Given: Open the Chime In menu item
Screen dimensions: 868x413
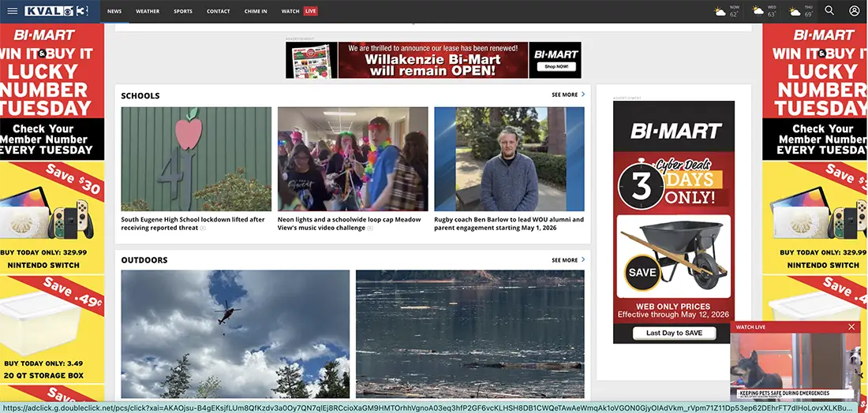Looking at the screenshot, I should point(256,11).
